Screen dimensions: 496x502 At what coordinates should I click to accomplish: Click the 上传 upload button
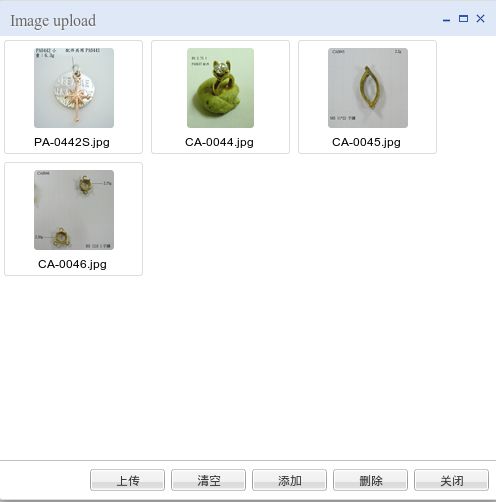coord(127,480)
